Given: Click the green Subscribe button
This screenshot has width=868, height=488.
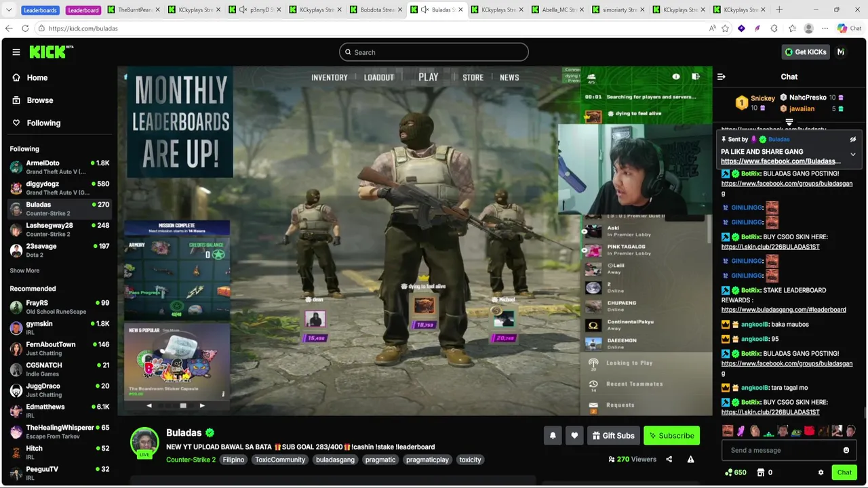Looking at the screenshot, I should click(671, 436).
